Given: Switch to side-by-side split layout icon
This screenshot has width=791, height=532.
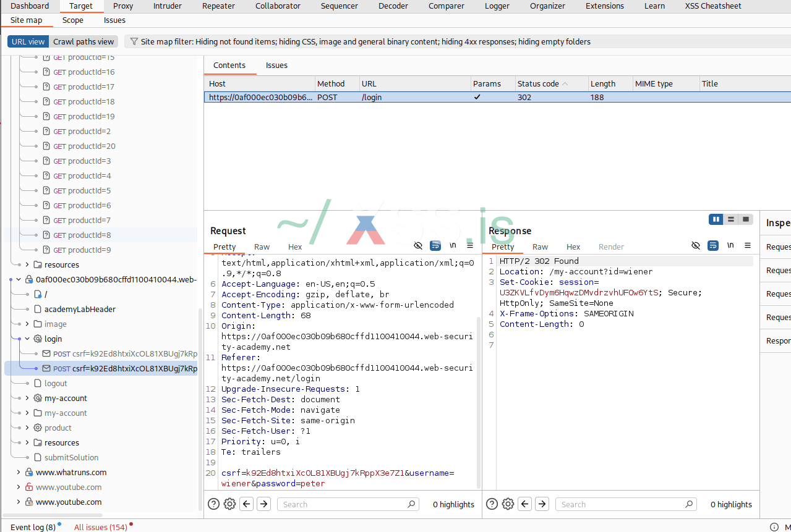Looking at the screenshot, I should coord(716,219).
